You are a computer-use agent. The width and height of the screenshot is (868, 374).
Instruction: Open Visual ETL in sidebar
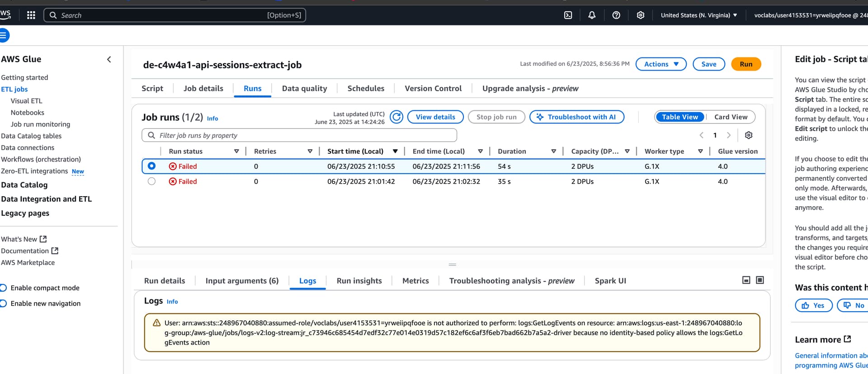tap(26, 101)
